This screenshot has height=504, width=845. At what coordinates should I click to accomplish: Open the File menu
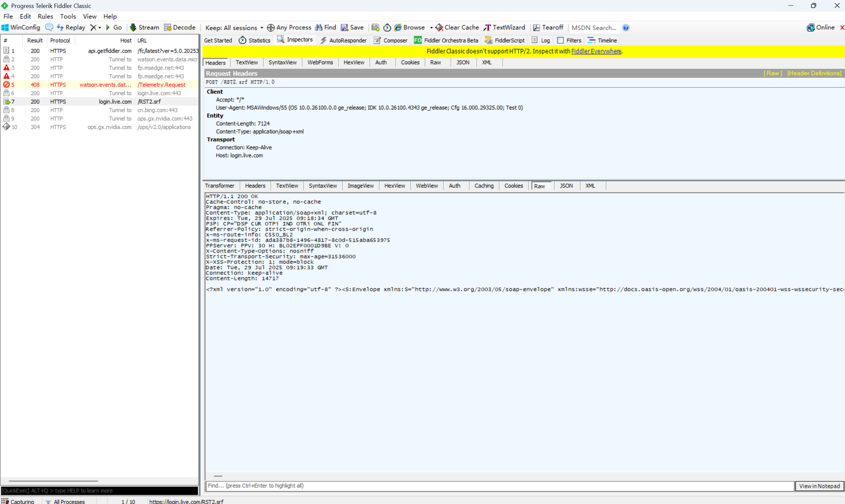(x=8, y=16)
